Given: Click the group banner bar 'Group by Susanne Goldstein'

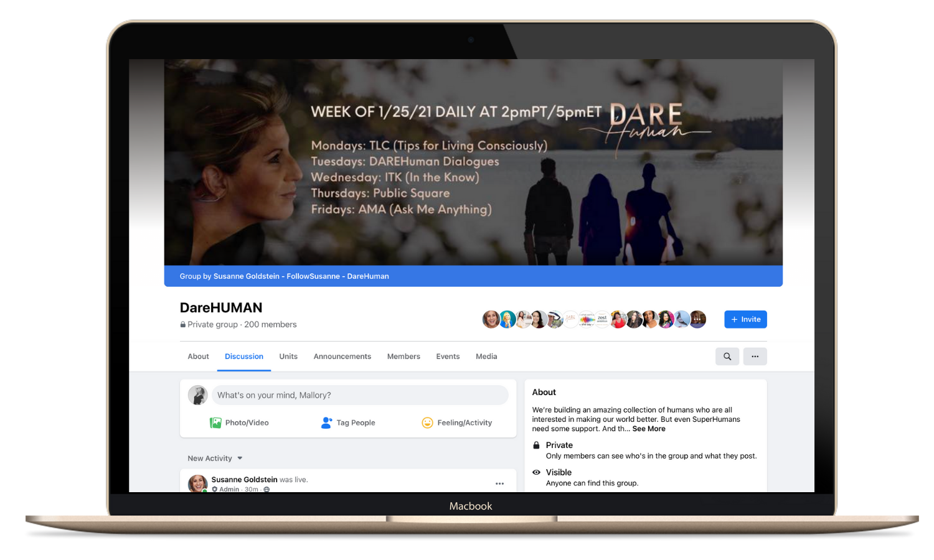Looking at the screenshot, I should (x=473, y=276).
